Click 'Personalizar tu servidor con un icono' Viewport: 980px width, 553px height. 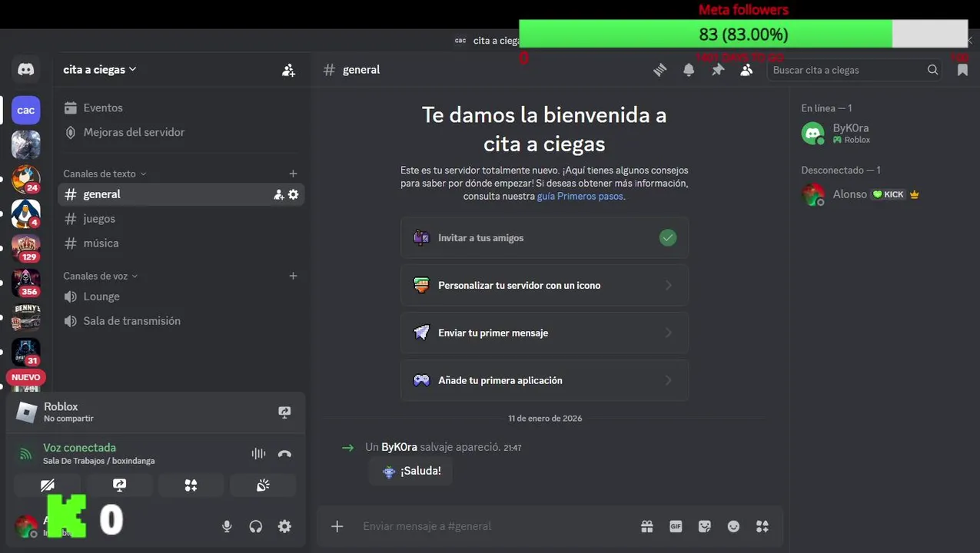pos(544,286)
